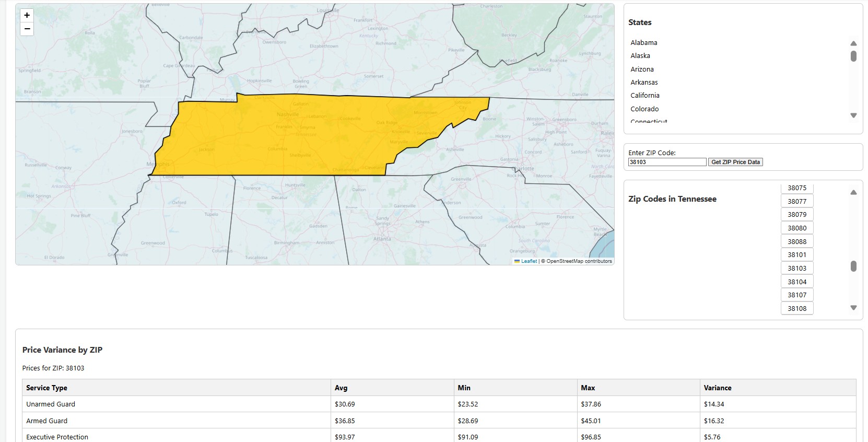Click into the Enter ZIP Code field
Screen dimensions: 868x442
tap(667, 162)
